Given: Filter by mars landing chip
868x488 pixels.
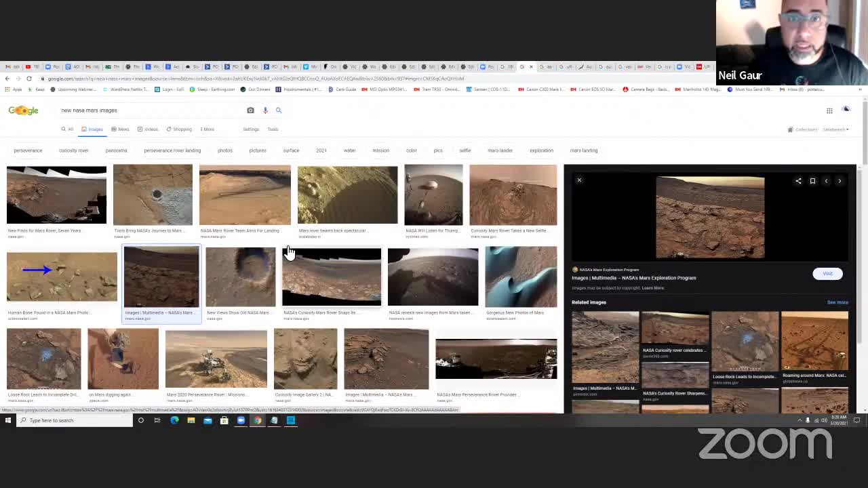Looking at the screenshot, I should pos(584,150).
